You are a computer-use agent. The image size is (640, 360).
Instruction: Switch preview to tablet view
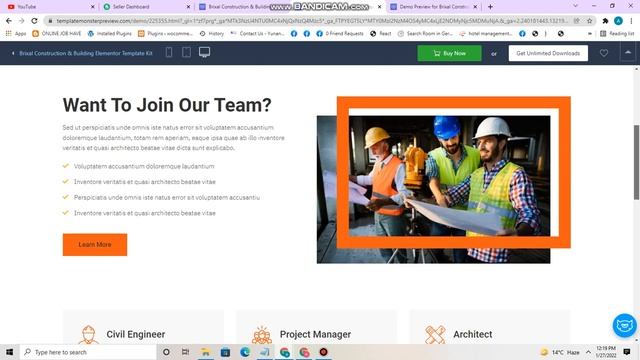tap(186, 52)
